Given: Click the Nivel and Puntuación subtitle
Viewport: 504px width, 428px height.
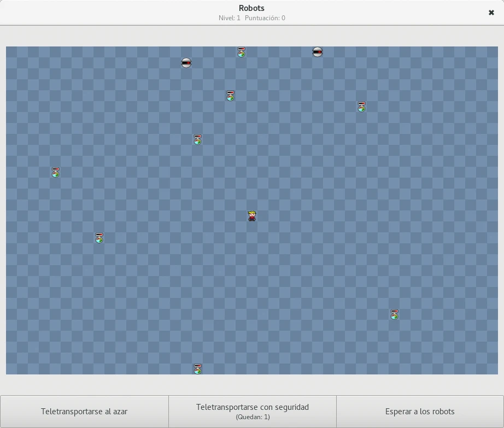Looking at the screenshot, I should pyautogui.click(x=251, y=18).
